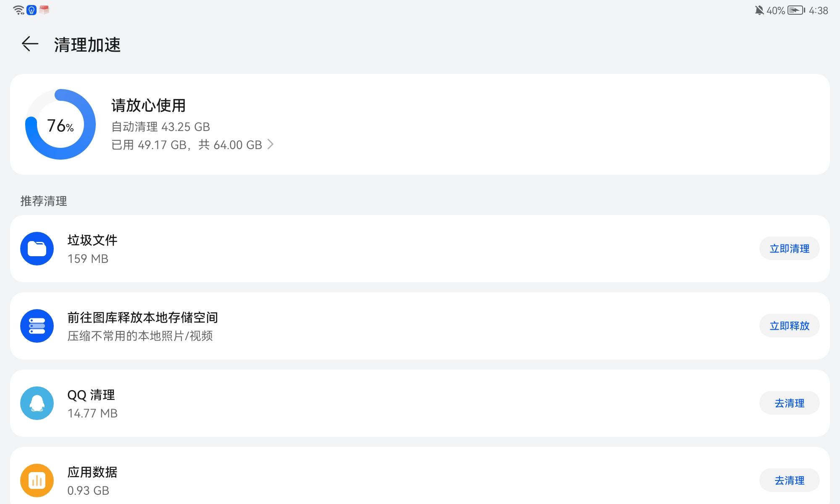Viewport: 840px width, 504px height.
Task: Open the 应用数据 0.93 GB entry
Action: [92, 480]
